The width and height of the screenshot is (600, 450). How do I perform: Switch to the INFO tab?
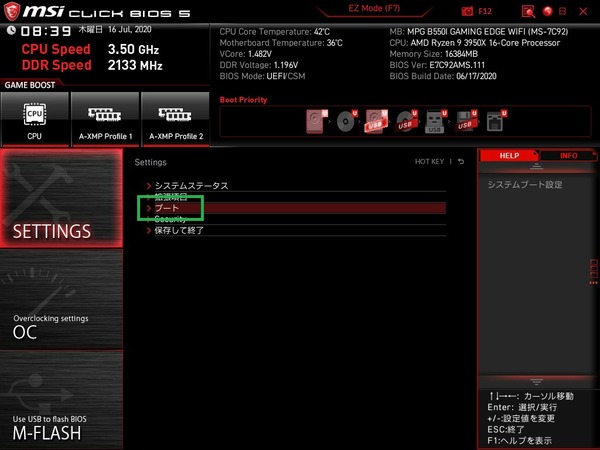[x=567, y=156]
